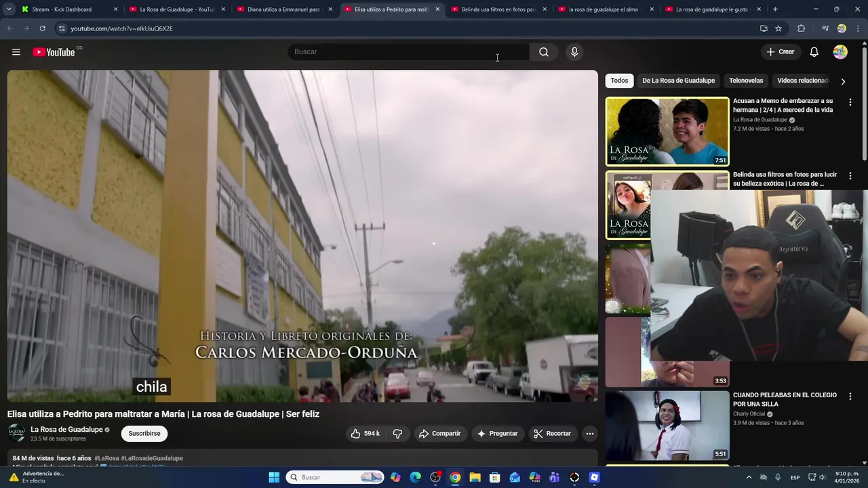868x488 pixels.
Task: Click the Windows taskbar Buscar box
Action: click(335, 477)
